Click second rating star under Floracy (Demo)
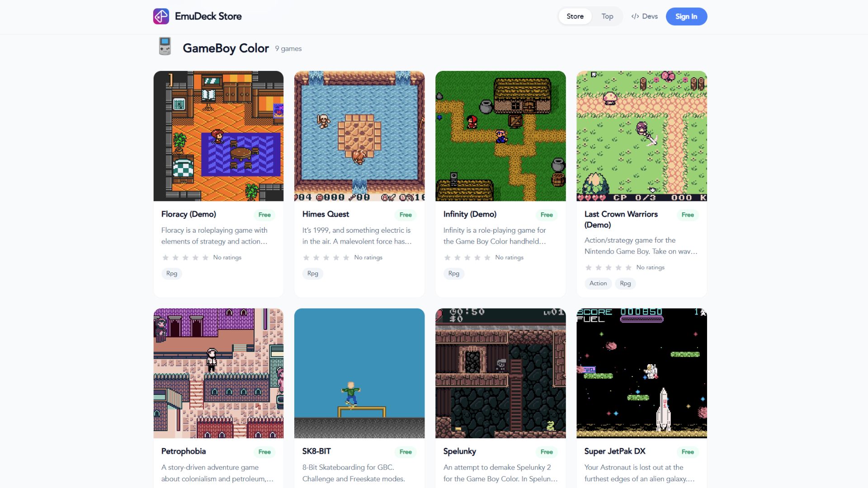 175,258
